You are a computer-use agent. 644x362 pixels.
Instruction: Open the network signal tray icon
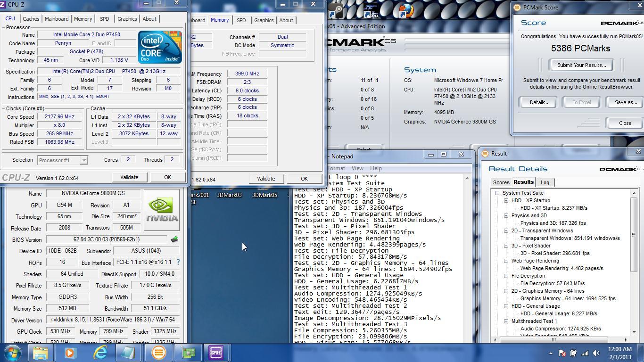585,353
